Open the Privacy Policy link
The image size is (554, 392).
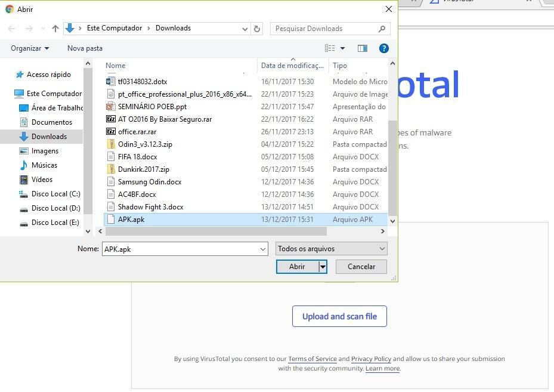pos(371,359)
